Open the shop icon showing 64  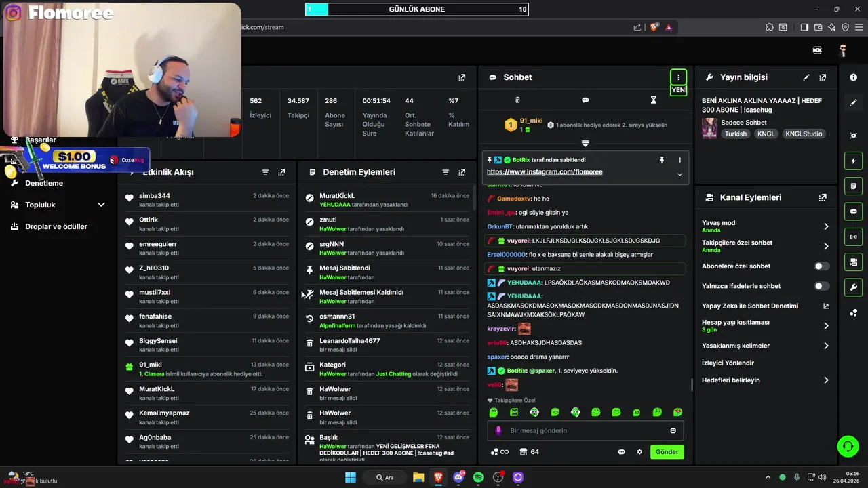point(529,452)
